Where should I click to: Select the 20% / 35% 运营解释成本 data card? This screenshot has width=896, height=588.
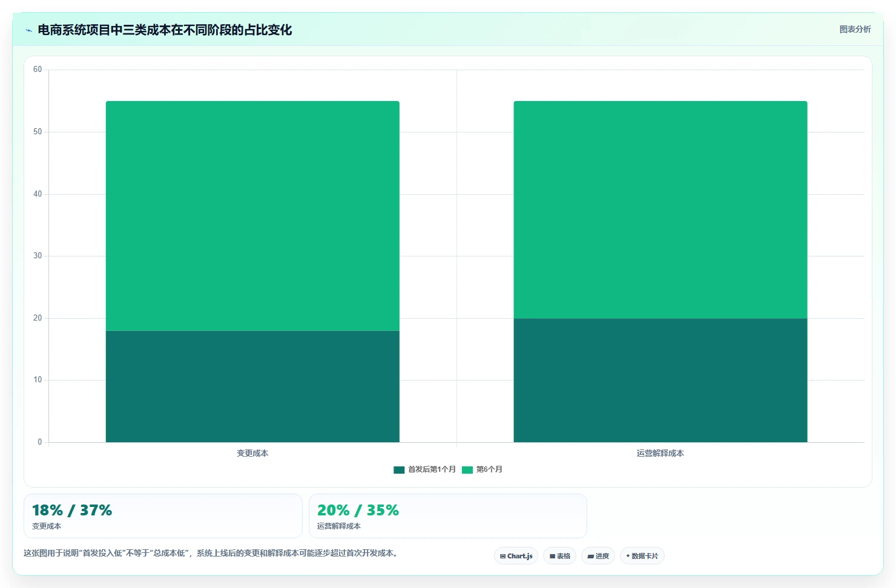[x=448, y=516]
